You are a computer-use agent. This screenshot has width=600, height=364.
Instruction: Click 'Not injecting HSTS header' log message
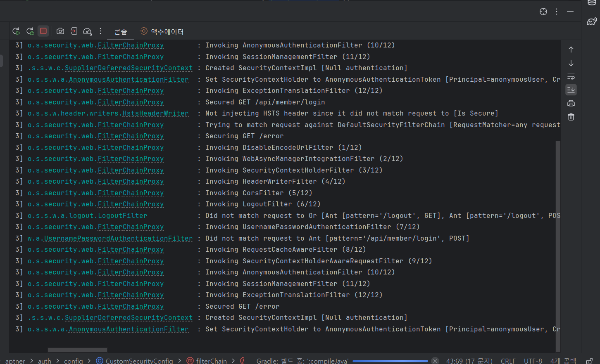coord(352,113)
